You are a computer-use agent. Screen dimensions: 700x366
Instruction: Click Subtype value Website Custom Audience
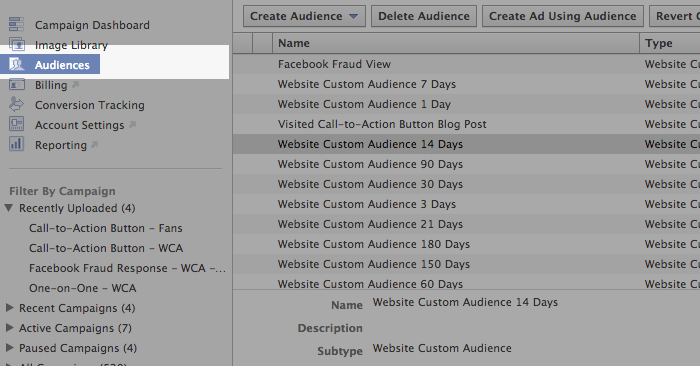click(x=442, y=348)
